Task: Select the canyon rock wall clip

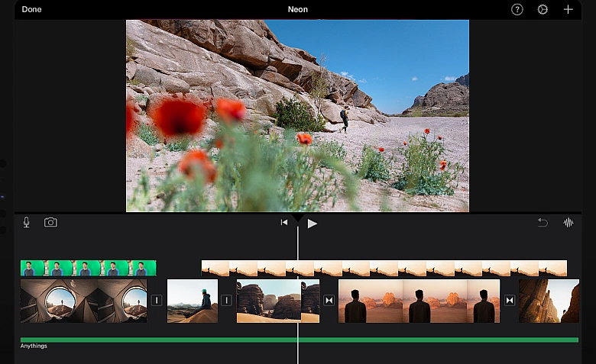Action: pyautogui.click(x=549, y=301)
